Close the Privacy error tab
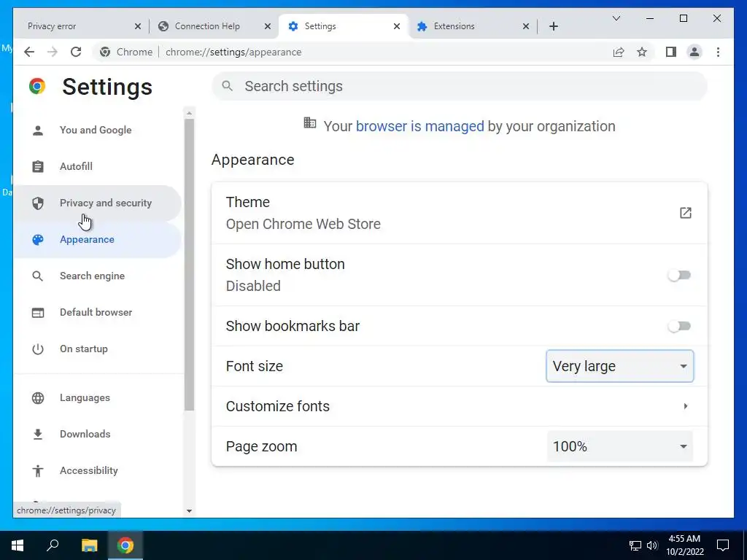Screen dimensions: 747x560 pyautogui.click(x=138, y=26)
